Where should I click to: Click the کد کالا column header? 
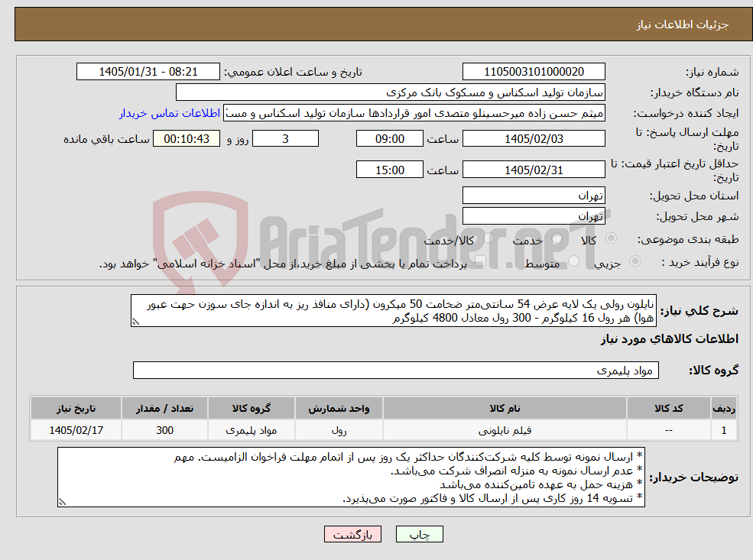(x=668, y=409)
